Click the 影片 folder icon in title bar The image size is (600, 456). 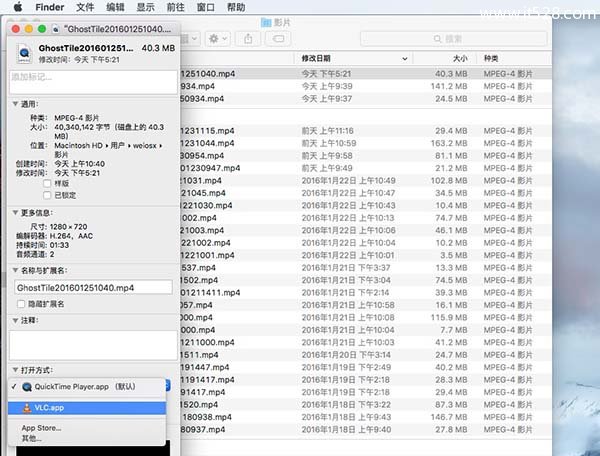266,23
